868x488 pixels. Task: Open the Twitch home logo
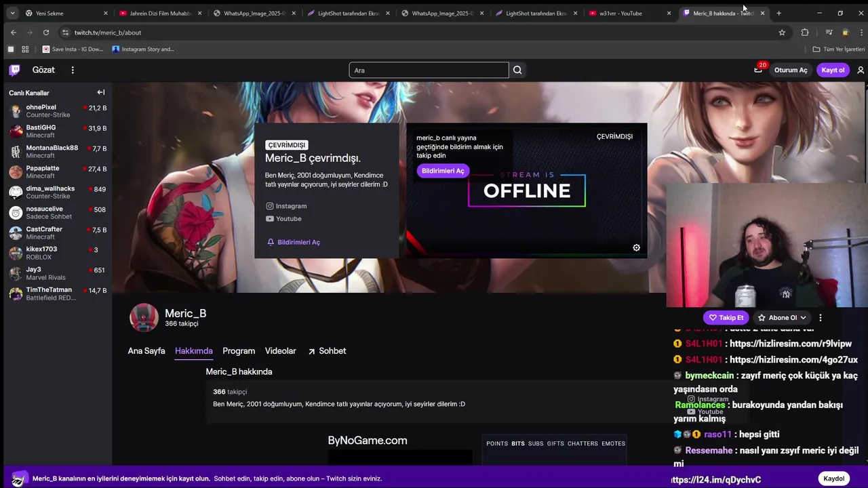pos(15,70)
